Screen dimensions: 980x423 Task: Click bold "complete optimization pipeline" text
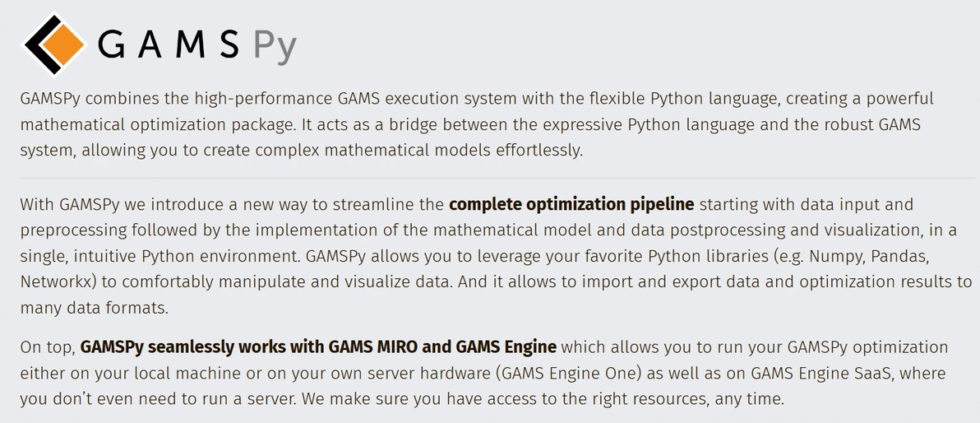(x=571, y=203)
